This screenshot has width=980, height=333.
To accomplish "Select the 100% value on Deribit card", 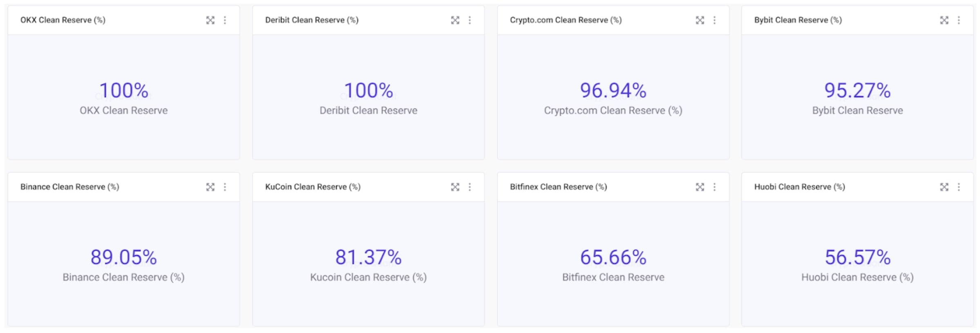I will tap(368, 91).
